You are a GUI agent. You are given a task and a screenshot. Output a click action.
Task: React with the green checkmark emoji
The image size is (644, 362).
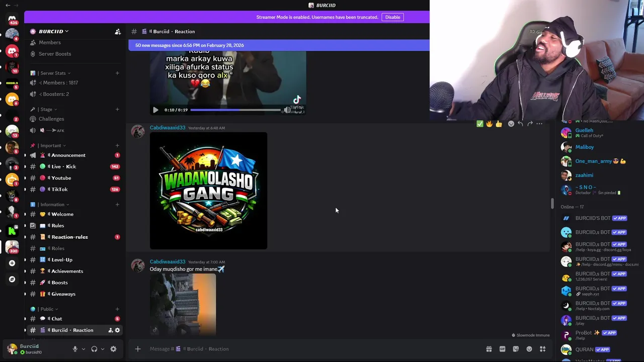click(x=479, y=124)
